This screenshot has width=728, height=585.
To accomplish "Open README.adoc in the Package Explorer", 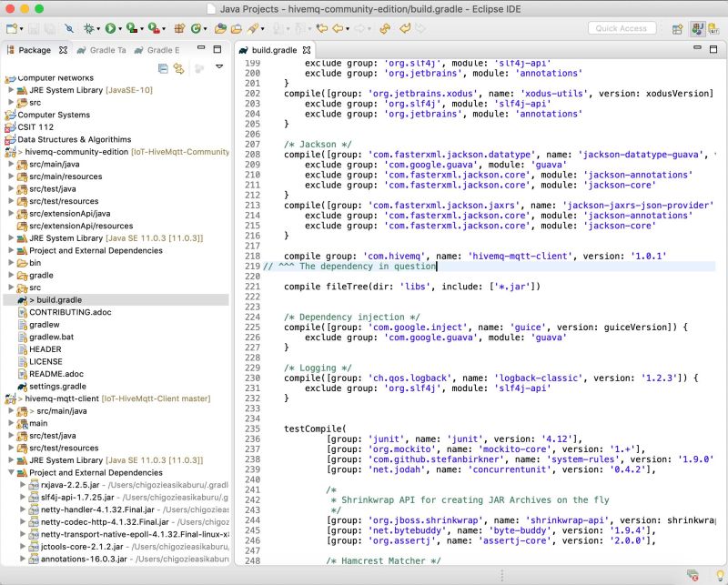I will point(56,373).
